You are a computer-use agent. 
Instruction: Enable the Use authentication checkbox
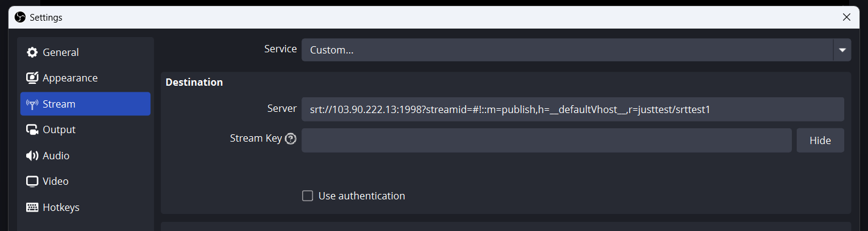(308, 196)
